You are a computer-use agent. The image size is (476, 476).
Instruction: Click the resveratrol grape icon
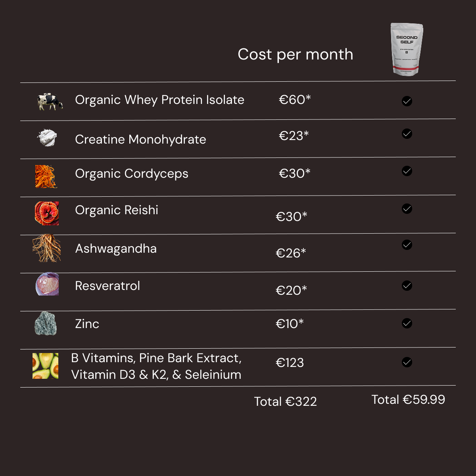[x=47, y=284]
